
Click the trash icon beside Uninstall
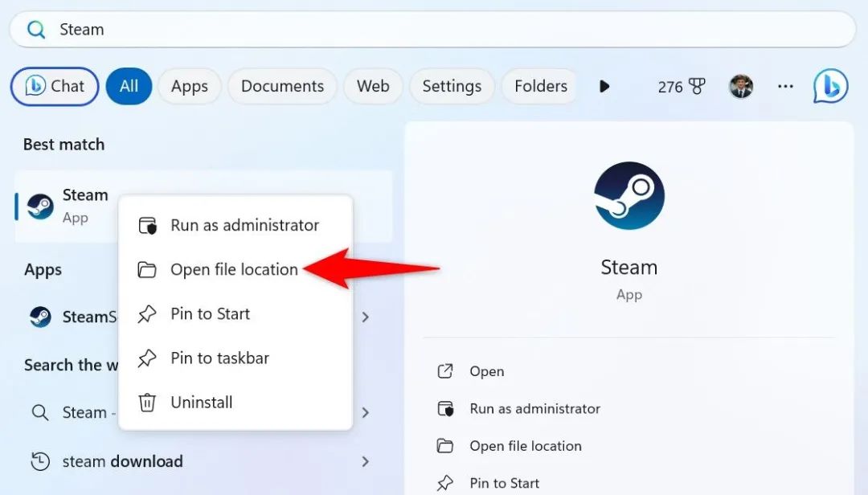click(147, 403)
